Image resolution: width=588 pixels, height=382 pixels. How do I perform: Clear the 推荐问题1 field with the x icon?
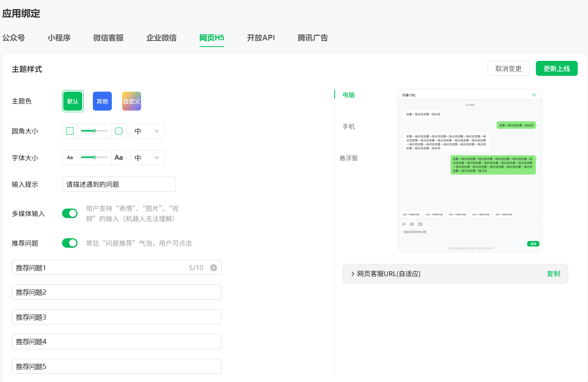coord(213,268)
